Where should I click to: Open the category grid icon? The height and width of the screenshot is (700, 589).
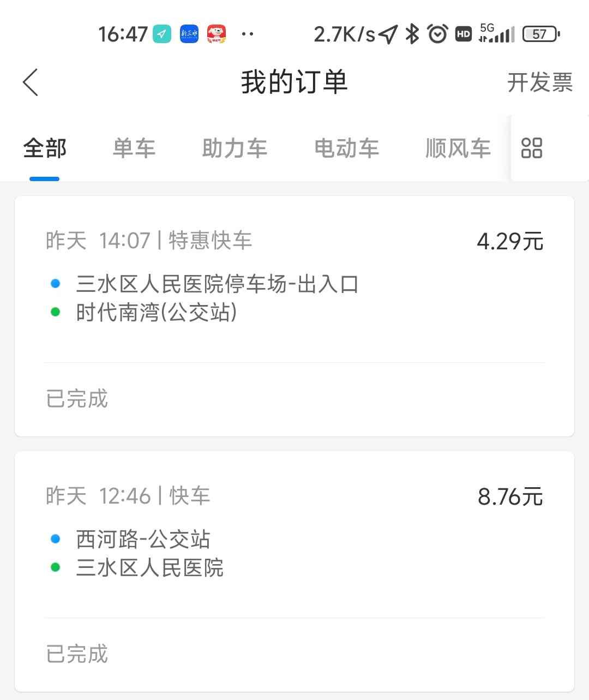[532, 148]
